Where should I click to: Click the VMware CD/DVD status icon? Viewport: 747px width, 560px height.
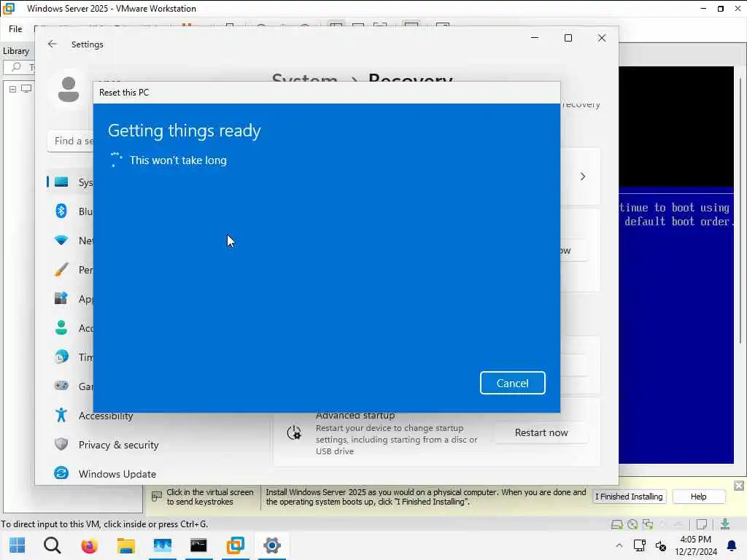point(632,524)
